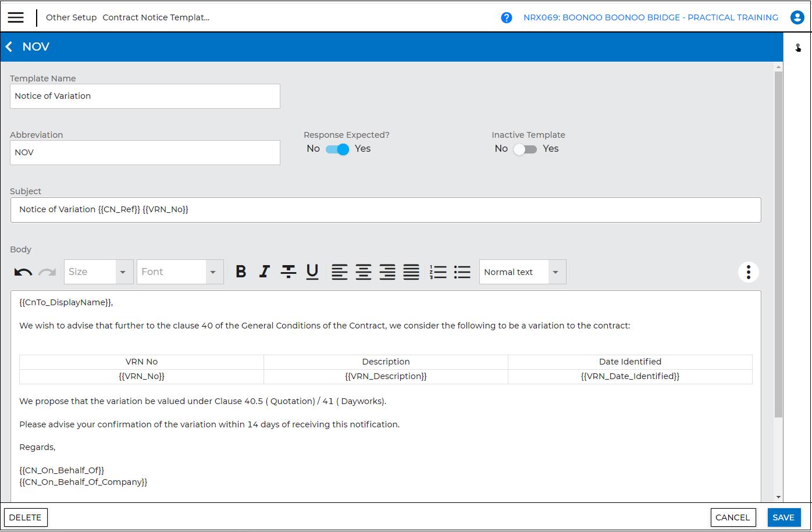Viewport: 812px width, 532px height.
Task: Underline the selected body text
Action: click(x=312, y=272)
